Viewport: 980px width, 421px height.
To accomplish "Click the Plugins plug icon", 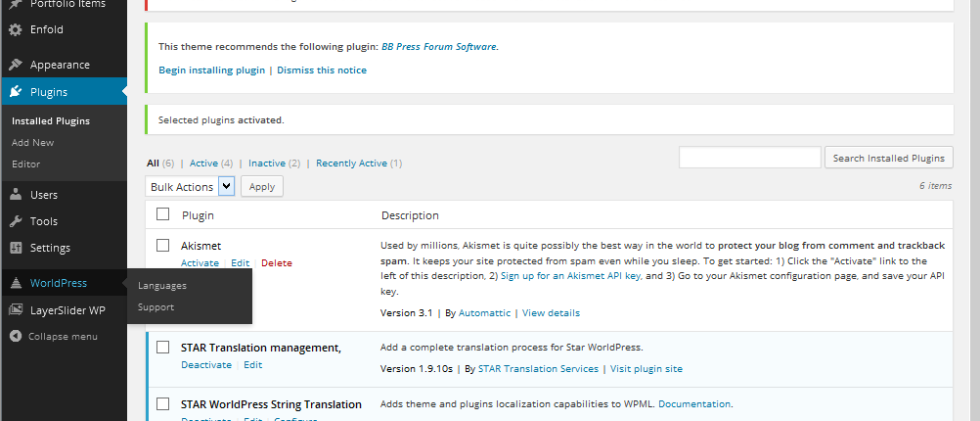I will (16, 93).
